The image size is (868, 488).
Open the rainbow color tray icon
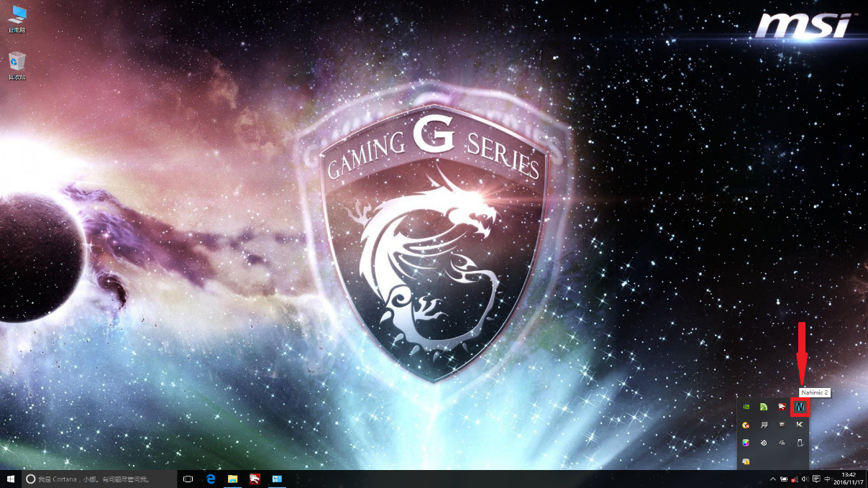746,443
